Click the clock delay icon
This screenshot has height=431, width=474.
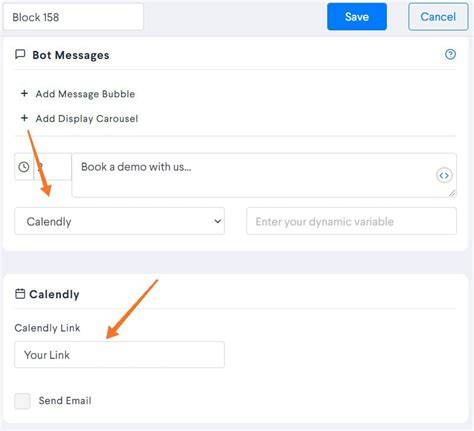tap(24, 167)
